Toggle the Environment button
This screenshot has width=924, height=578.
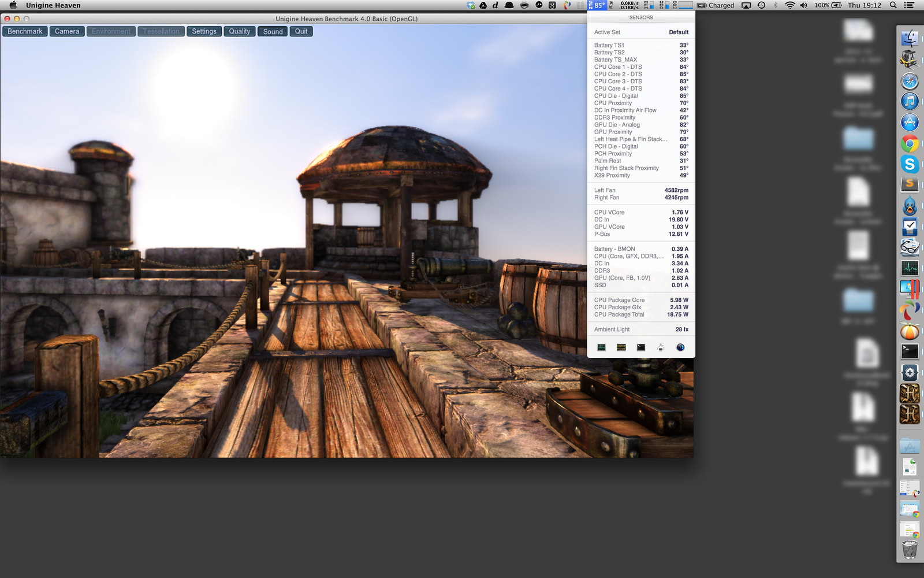[111, 31]
